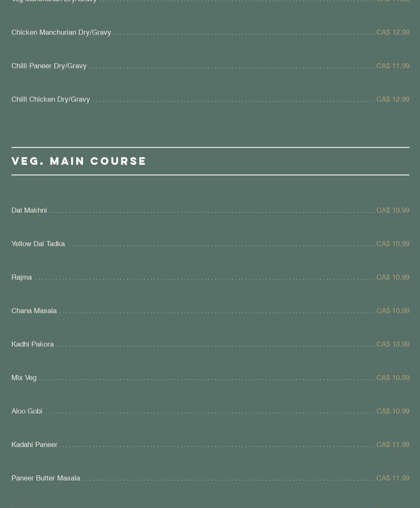Click the Chicken Manchurian price CA$ 12.99
Image resolution: width=420 pixels, height=508 pixels.
tap(393, 32)
